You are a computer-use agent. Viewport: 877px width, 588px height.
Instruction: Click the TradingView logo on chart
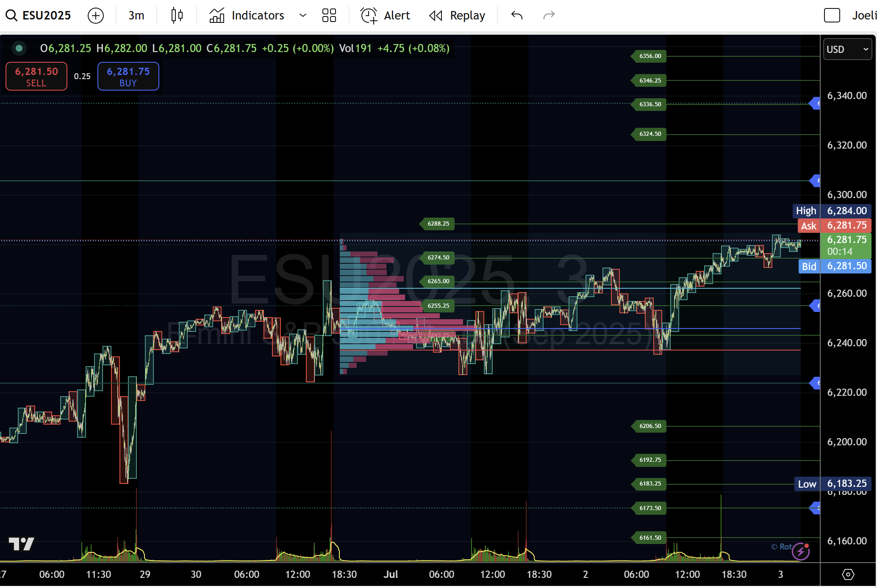tap(21, 544)
